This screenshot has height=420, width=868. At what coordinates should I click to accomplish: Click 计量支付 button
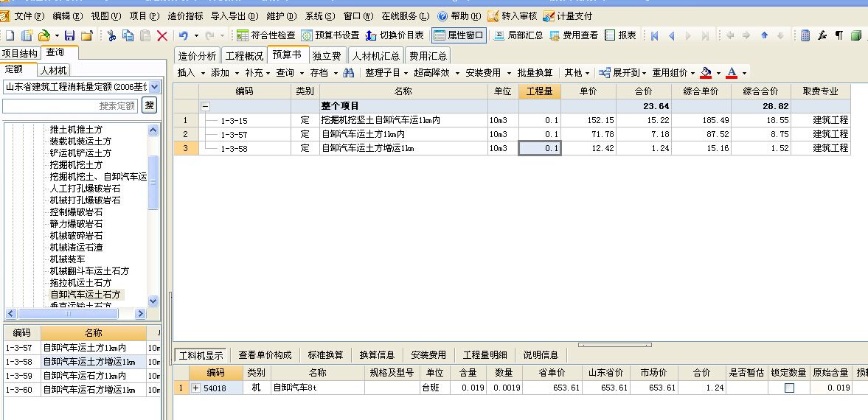(x=568, y=16)
